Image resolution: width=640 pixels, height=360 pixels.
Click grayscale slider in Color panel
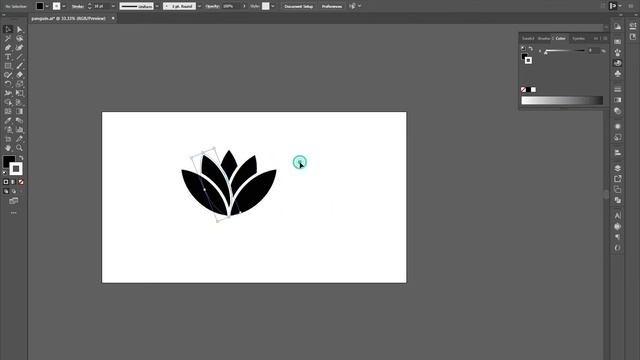point(565,51)
